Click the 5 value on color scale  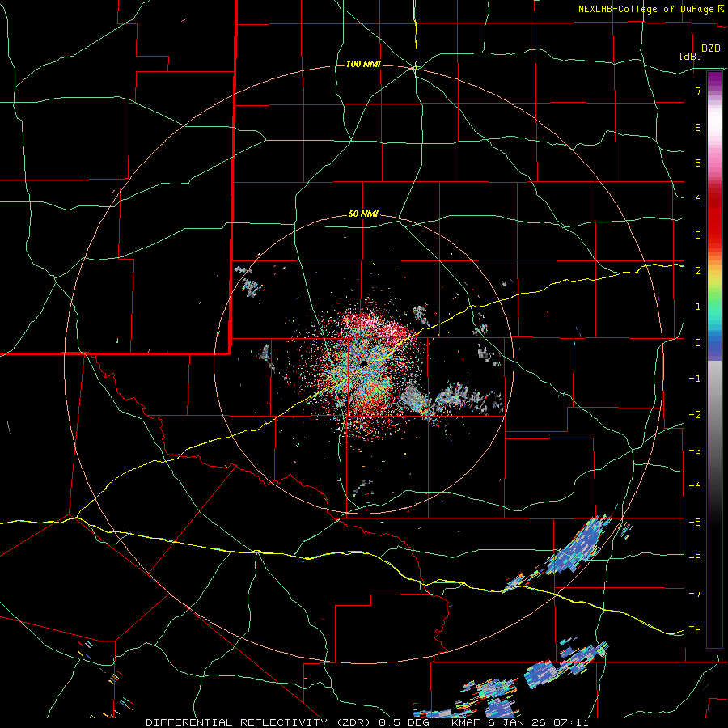[x=698, y=163]
